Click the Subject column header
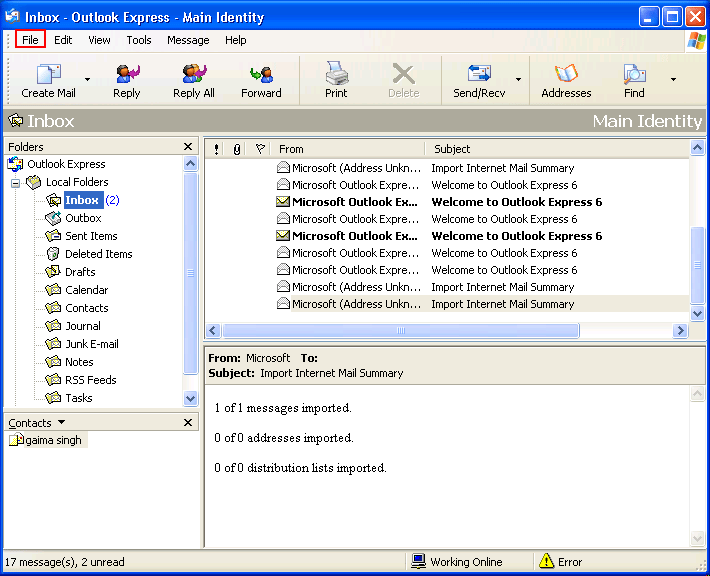Screen dimensions: 710x576 click(557, 149)
